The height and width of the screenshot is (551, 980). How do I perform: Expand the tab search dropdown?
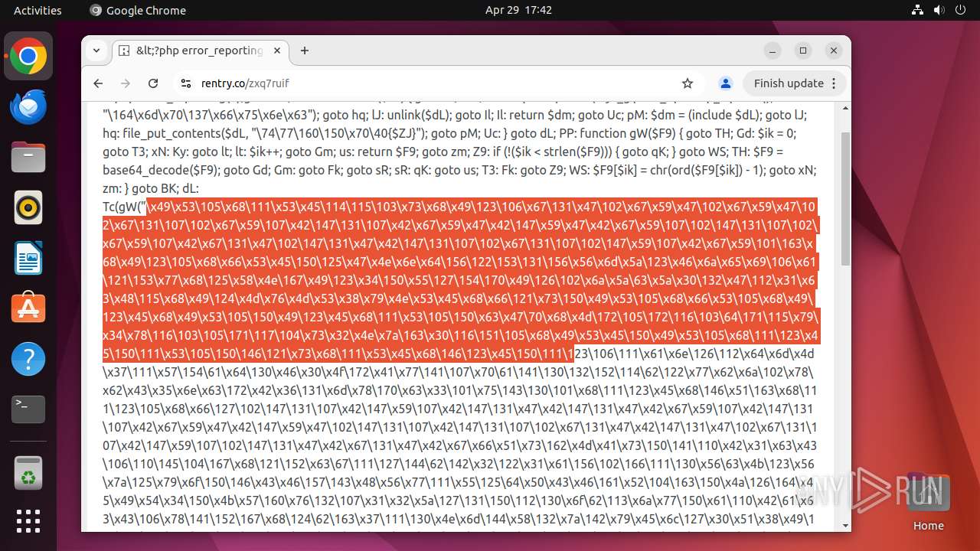pos(96,51)
